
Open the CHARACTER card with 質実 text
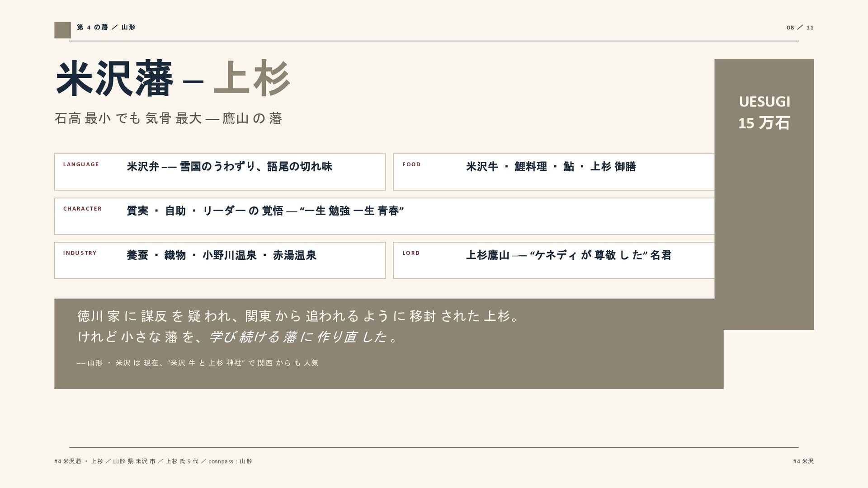point(384,216)
